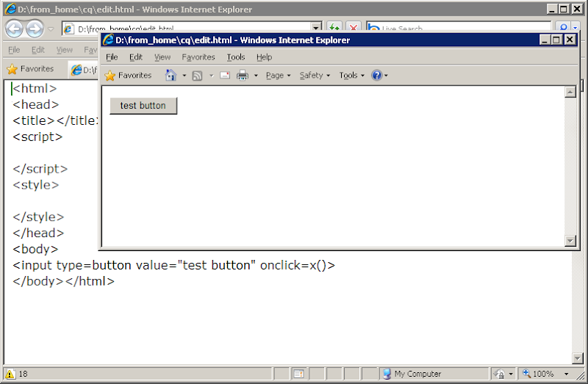Screen dimensions: 588x384
Task: Open the Tools dropdown in the command bar
Action: 352,76
